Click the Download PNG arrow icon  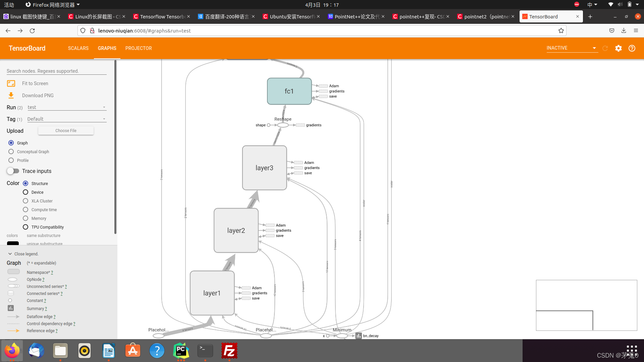[11, 96]
